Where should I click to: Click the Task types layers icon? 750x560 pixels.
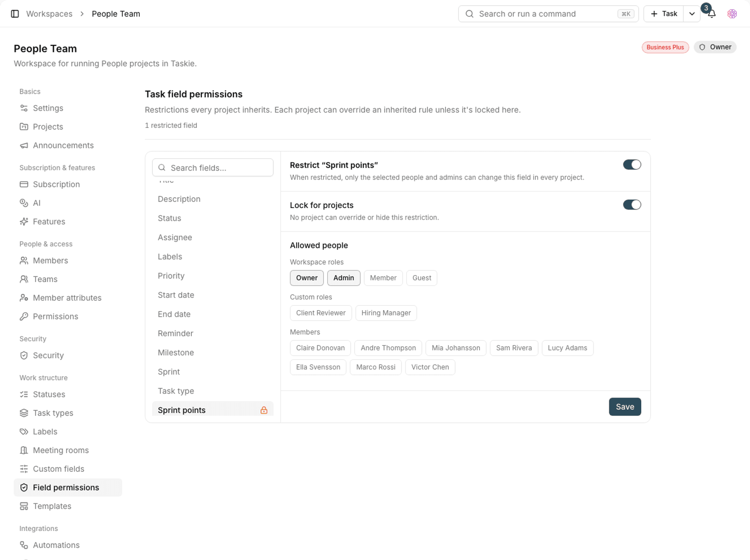24,413
